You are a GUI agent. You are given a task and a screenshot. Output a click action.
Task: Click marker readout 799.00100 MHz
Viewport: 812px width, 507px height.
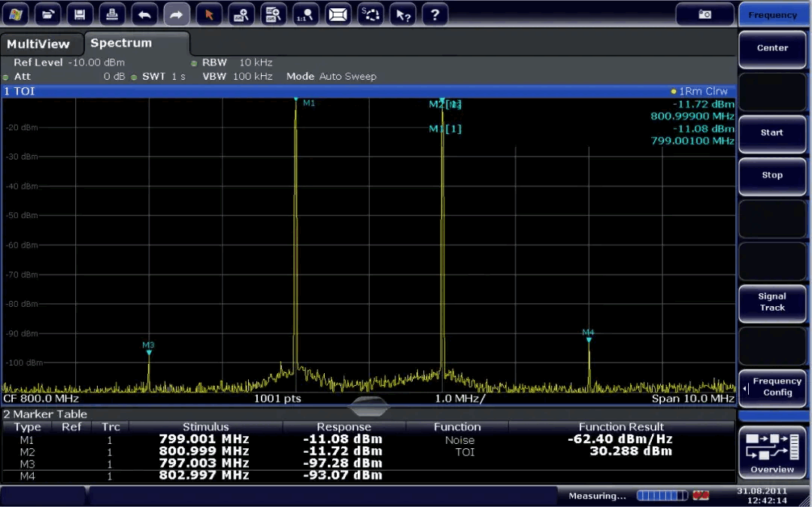click(x=692, y=141)
